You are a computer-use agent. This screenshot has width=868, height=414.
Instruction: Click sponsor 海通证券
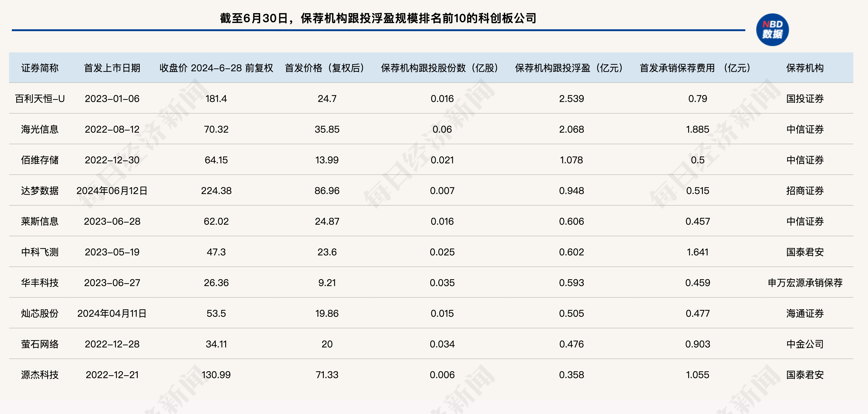pyautogui.click(x=805, y=313)
